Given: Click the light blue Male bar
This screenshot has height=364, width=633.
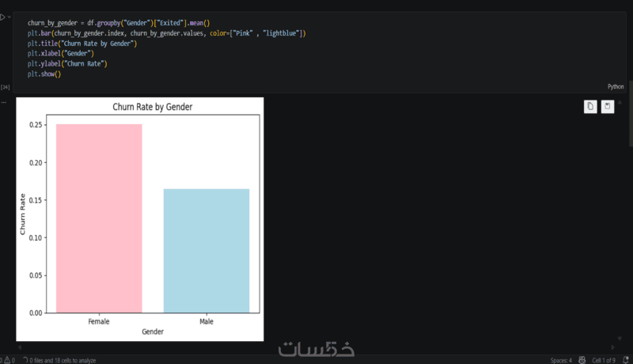Looking at the screenshot, I should pyautogui.click(x=206, y=250).
